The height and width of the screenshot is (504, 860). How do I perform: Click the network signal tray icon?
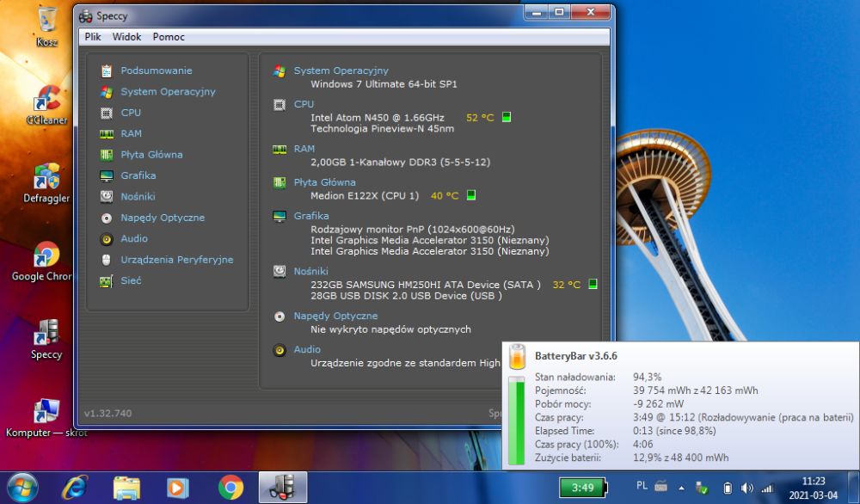[x=767, y=488]
